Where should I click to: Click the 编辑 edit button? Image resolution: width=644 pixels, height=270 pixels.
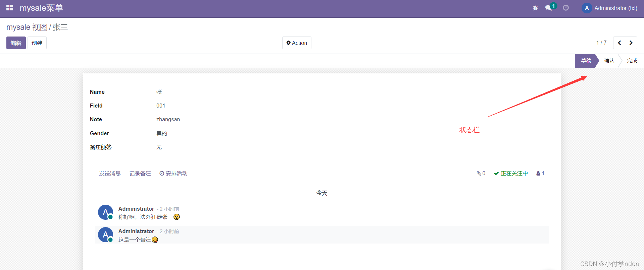coord(16,43)
